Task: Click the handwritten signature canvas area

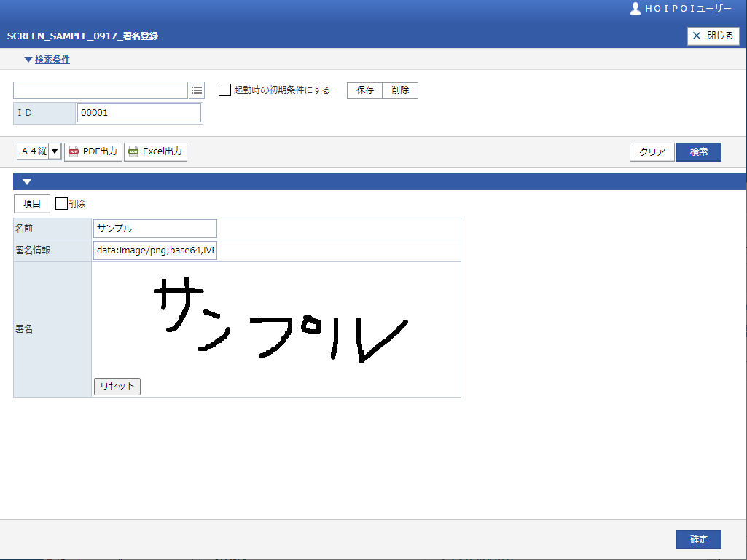Action: click(277, 320)
